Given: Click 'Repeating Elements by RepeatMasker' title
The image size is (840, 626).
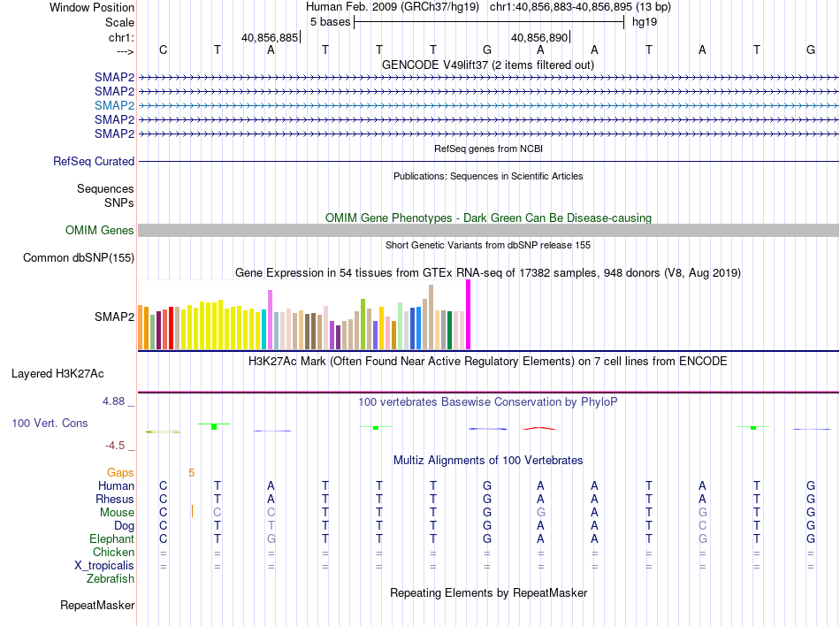Looking at the screenshot, I should (488, 593).
